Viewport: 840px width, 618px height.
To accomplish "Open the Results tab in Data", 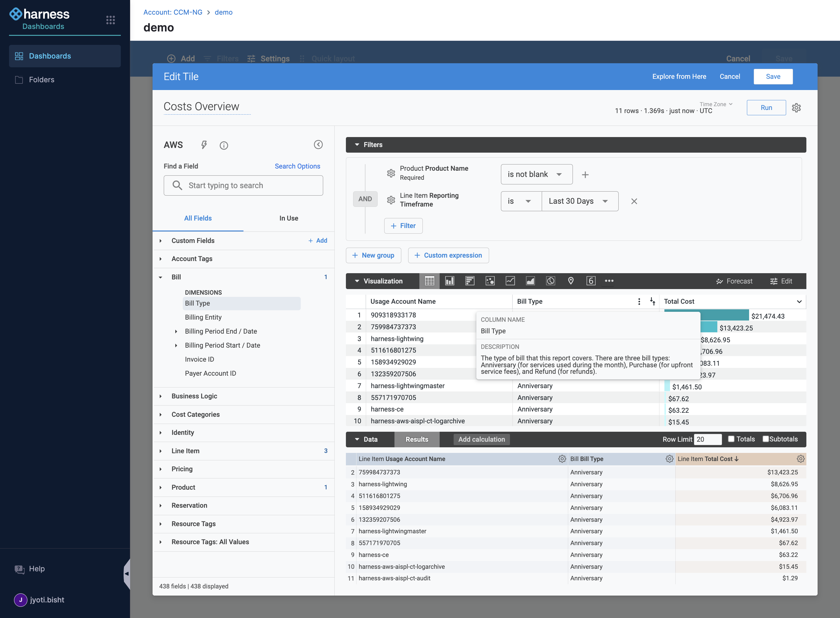I will [417, 440].
